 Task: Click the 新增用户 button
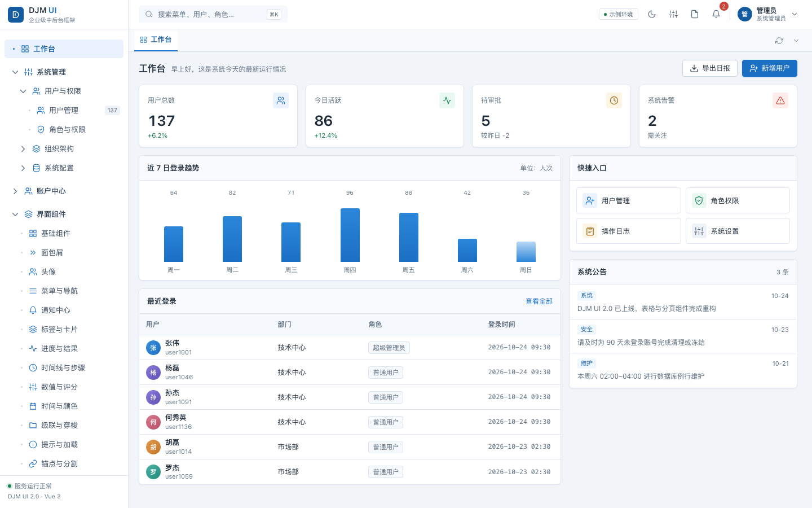tap(769, 68)
